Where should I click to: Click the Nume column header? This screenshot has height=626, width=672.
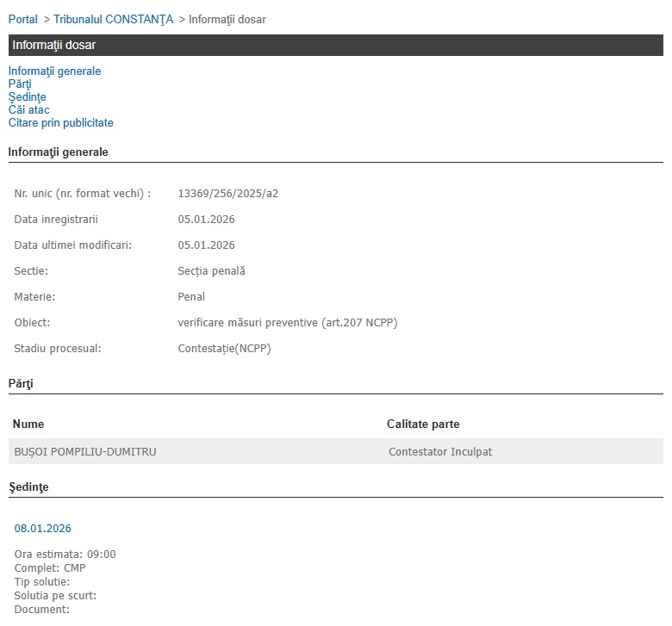[x=28, y=425]
